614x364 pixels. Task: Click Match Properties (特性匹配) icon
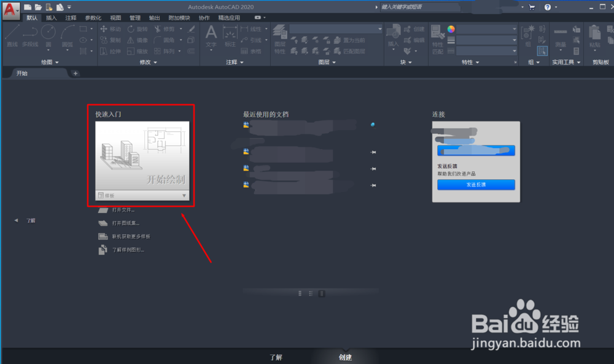(x=437, y=39)
